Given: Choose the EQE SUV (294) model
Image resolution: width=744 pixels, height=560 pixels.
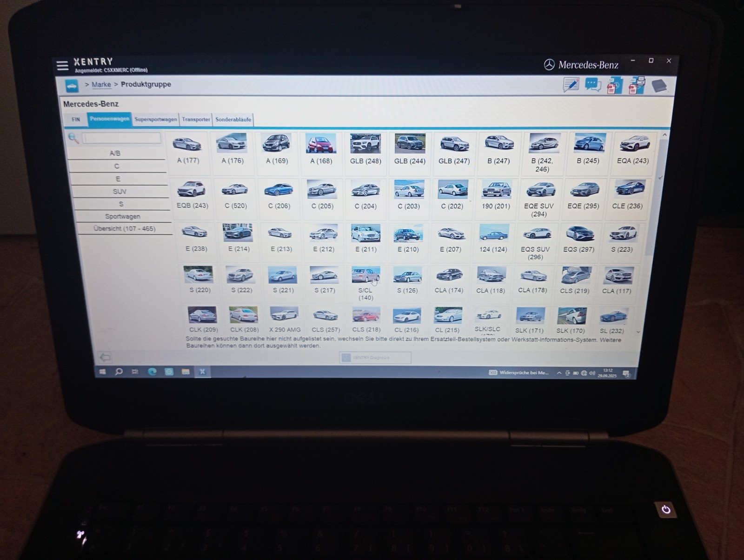Looking at the screenshot, I should click(x=539, y=199).
